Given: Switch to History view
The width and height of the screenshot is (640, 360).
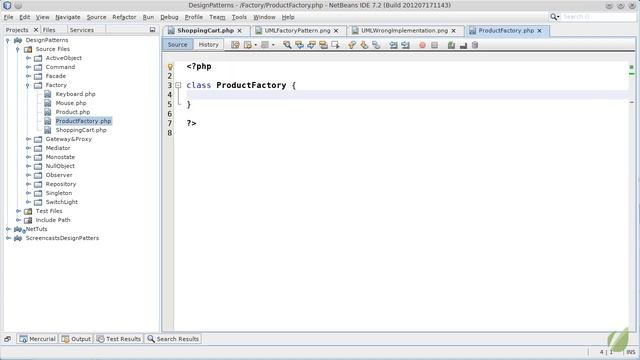Looking at the screenshot, I should point(209,44).
